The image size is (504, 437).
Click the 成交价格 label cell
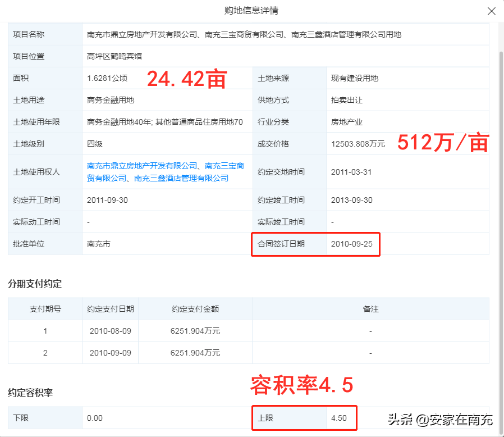(x=289, y=144)
